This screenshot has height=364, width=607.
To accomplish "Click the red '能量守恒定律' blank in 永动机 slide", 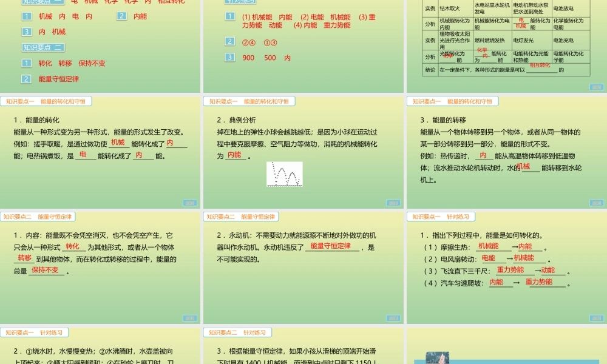I will click(x=331, y=246).
